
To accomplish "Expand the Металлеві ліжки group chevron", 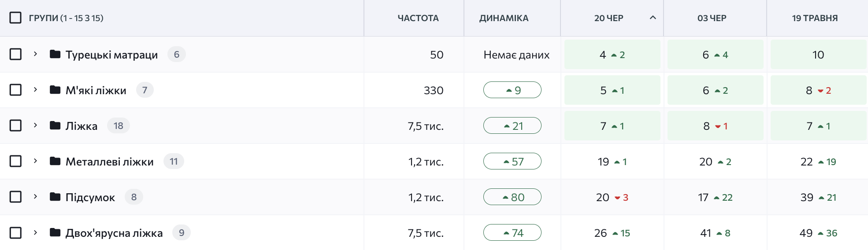I will tap(35, 161).
